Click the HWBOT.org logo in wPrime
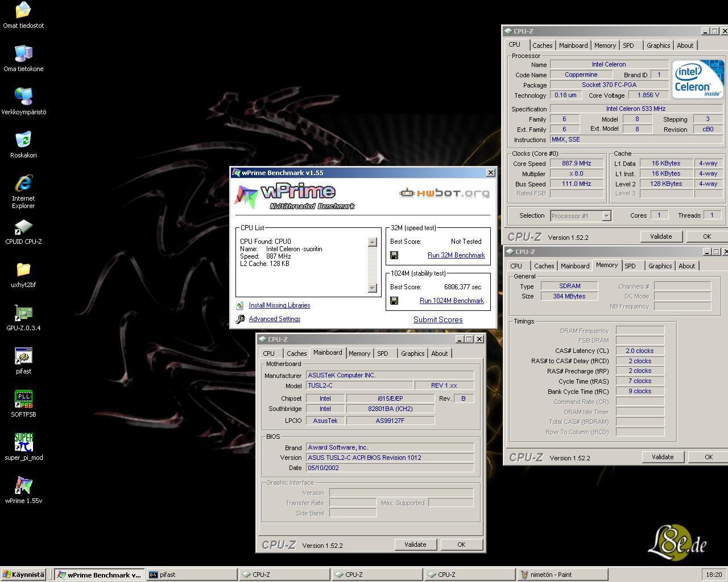 click(x=444, y=193)
